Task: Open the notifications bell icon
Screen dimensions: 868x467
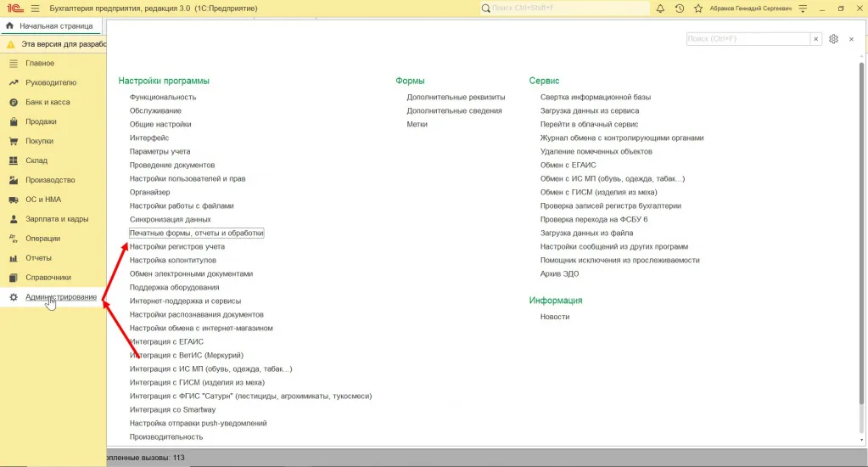Action: (660, 8)
